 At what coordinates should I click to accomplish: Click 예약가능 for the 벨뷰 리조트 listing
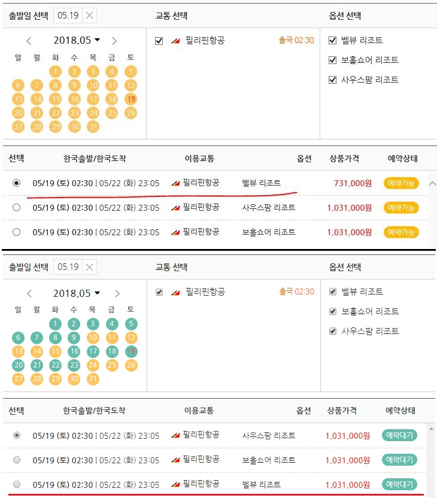click(x=400, y=183)
